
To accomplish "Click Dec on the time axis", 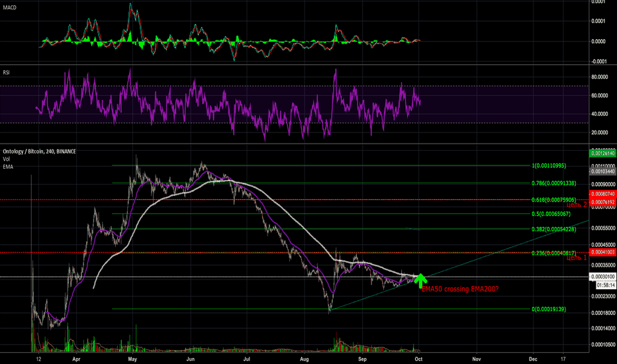I will pyautogui.click(x=533, y=359).
